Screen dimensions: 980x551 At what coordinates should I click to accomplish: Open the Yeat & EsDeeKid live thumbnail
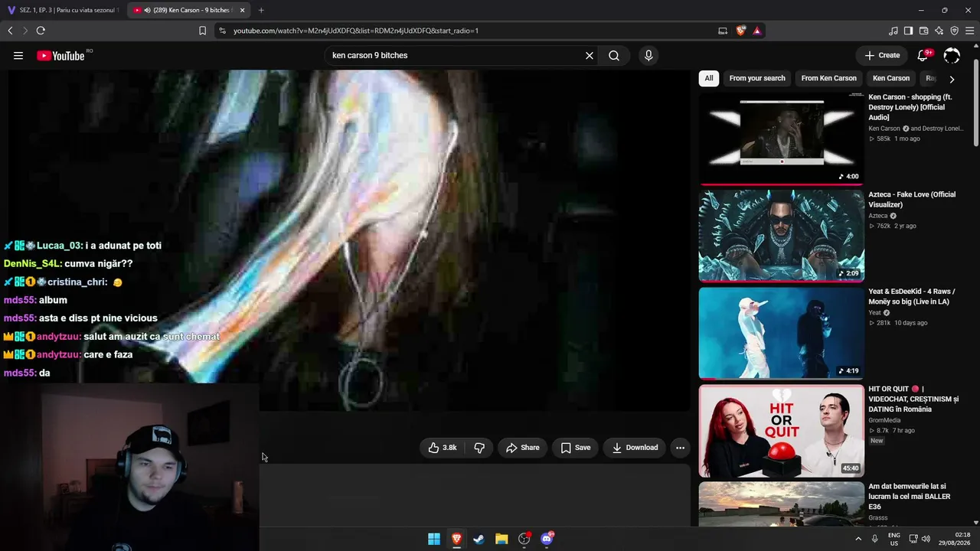[x=782, y=333]
